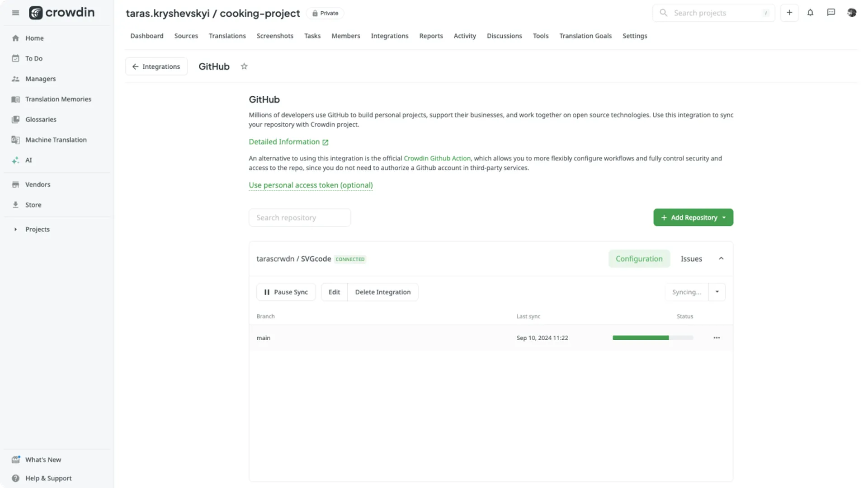Click the Crowdin logo
868x488 pixels.
tap(62, 13)
